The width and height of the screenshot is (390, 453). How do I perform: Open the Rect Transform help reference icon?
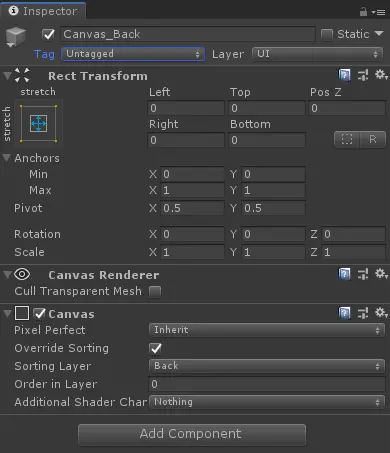click(x=344, y=75)
